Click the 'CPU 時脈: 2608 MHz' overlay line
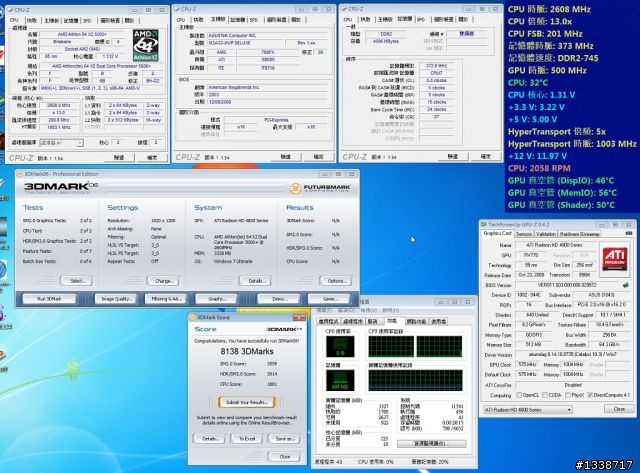 [x=549, y=9]
